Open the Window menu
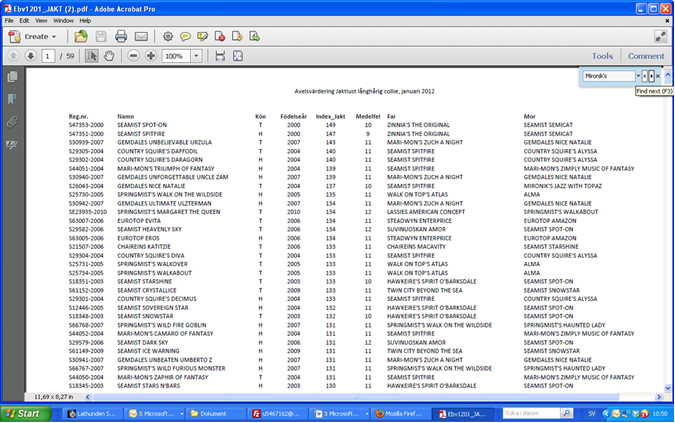675x423 pixels. pyautogui.click(x=63, y=20)
